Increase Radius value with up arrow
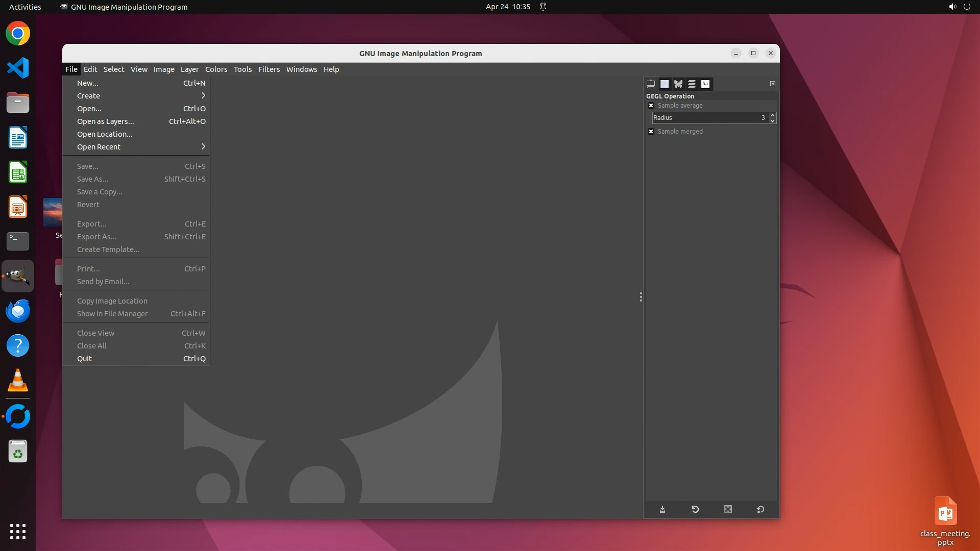The width and height of the screenshot is (980, 551). (773, 115)
